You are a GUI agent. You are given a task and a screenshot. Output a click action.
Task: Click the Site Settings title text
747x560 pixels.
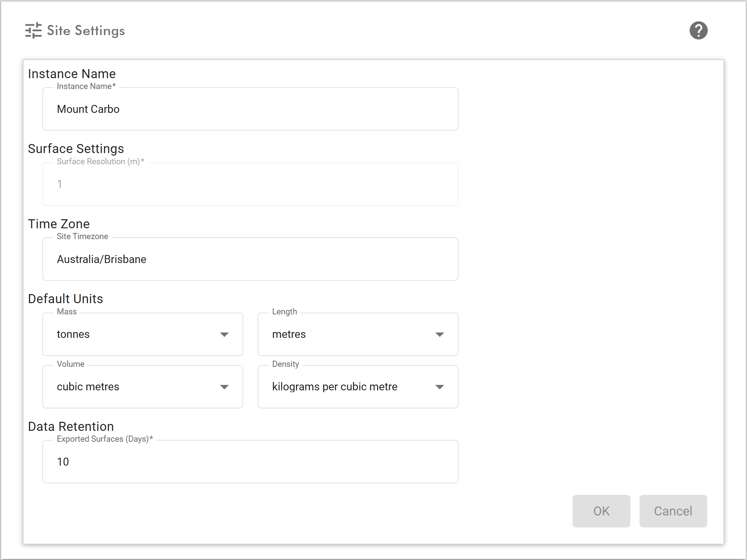[x=86, y=31]
